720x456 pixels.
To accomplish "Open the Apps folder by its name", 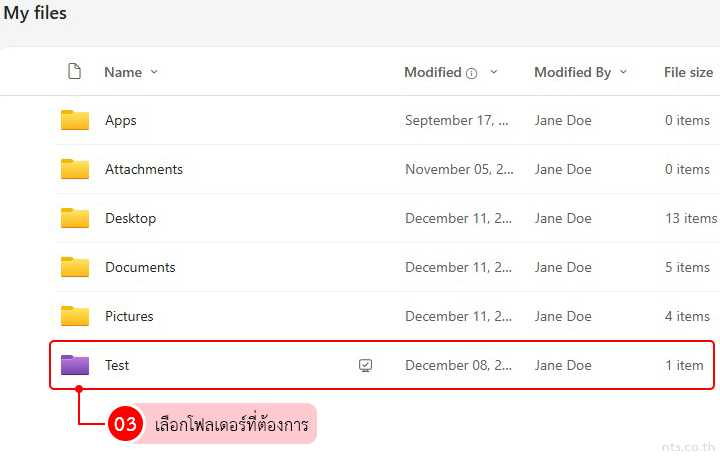I will tap(120, 120).
